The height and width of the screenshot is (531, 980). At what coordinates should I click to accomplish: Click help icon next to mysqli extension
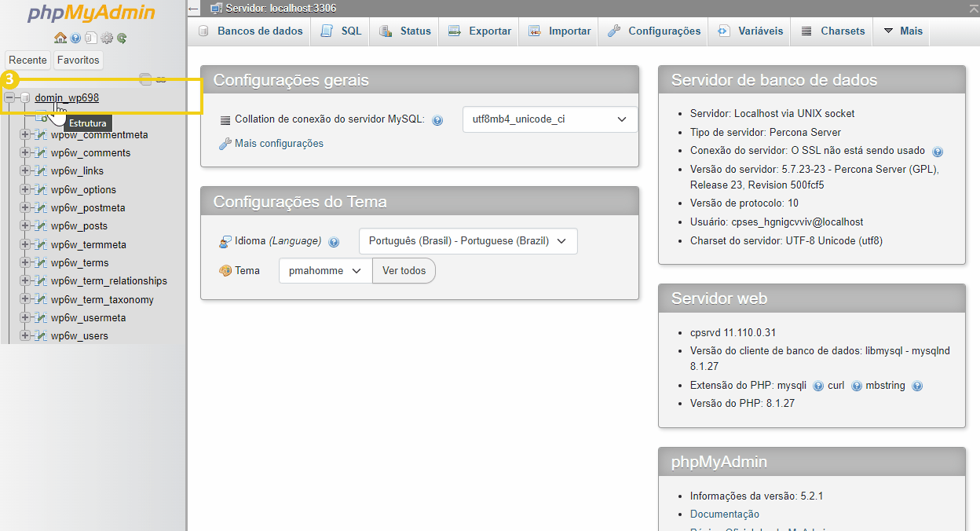(x=818, y=386)
